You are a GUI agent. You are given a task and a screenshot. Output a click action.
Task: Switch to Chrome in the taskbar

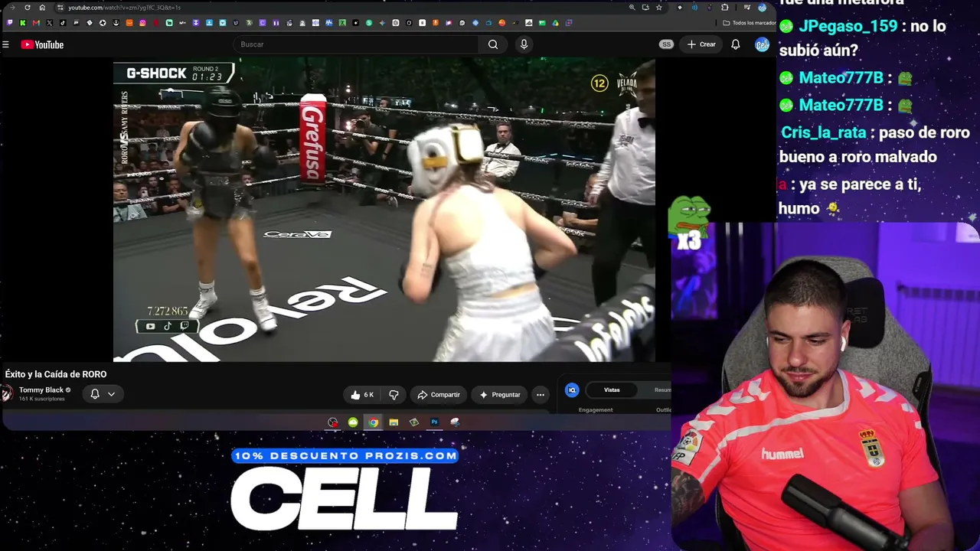pos(373,422)
